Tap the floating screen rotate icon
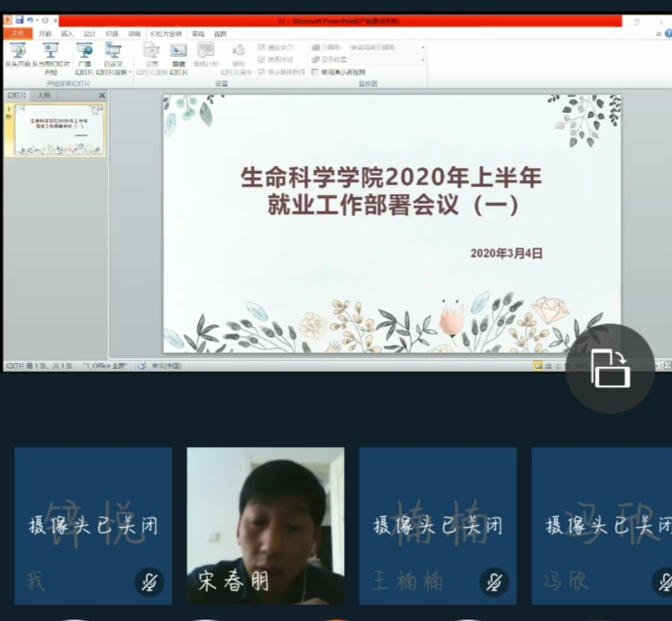The width and height of the screenshot is (672, 621). click(610, 369)
